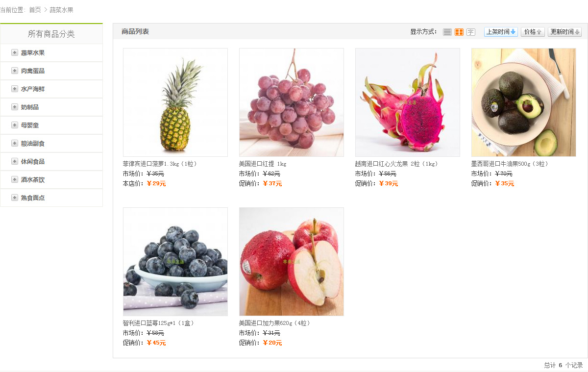Sort products by 更新时间

click(x=564, y=32)
